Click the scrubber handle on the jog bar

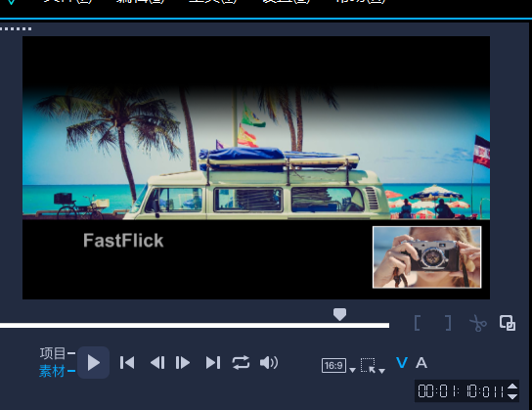[x=339, y=314]
